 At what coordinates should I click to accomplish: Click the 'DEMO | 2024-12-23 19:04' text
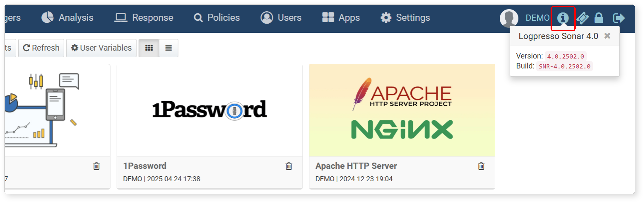(x=354, y=179)
